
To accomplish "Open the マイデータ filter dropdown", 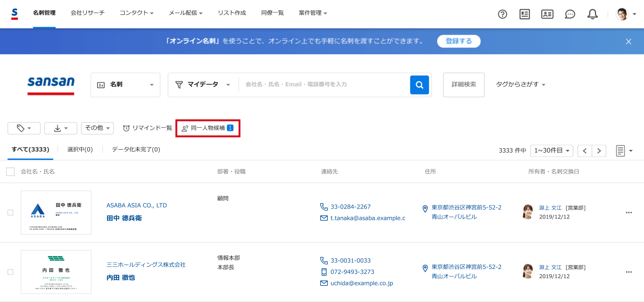I will [203, 85].
